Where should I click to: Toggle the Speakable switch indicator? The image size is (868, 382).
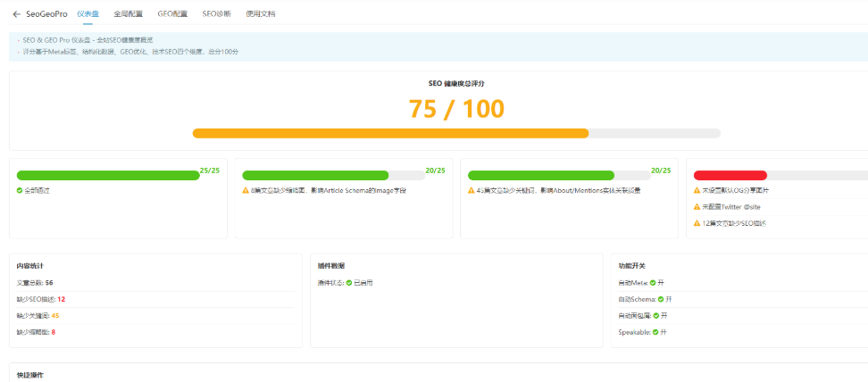pos(655,332)
